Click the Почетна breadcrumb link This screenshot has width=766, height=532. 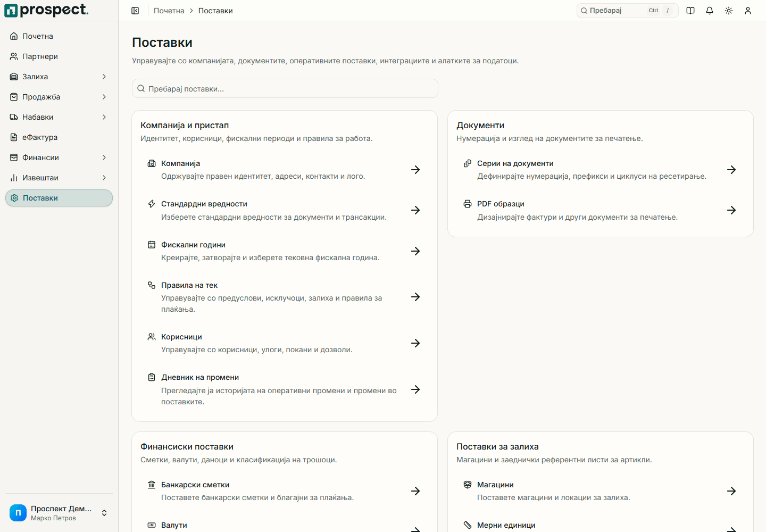point(169,11)
